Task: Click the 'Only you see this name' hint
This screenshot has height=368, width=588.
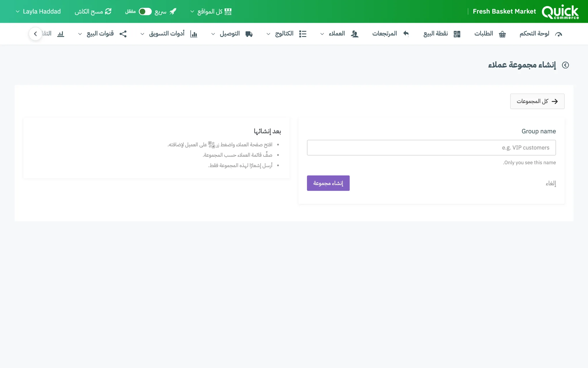Action: pyautogui.click(x=529, y=163)
